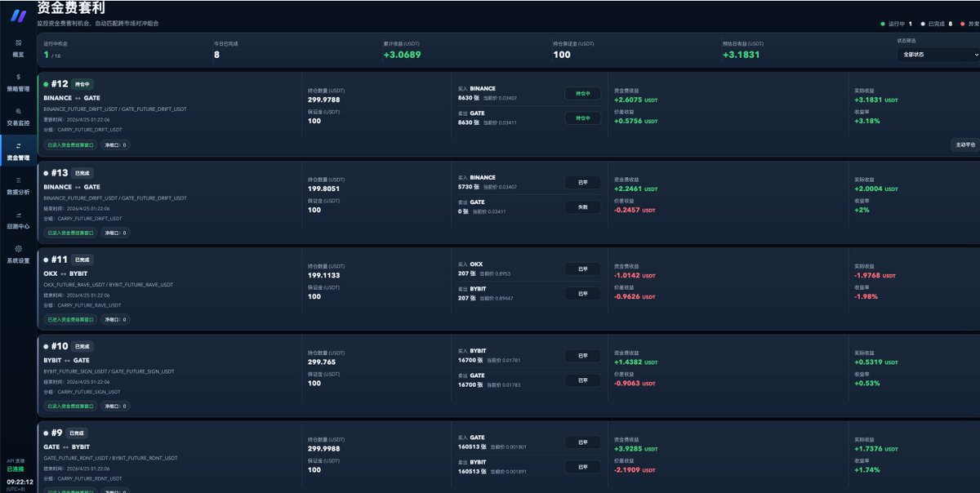Click the 累计收益 value +3.0689

(402, 55)
